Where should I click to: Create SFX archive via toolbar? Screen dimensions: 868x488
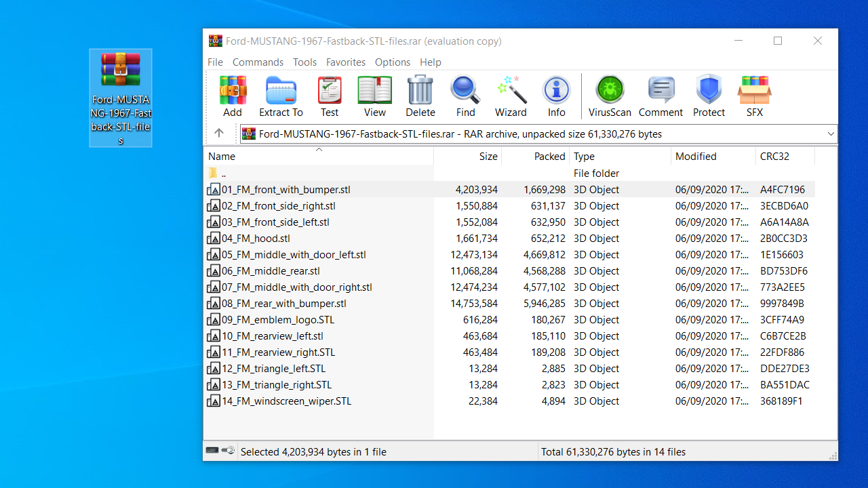tap(755, 96)
